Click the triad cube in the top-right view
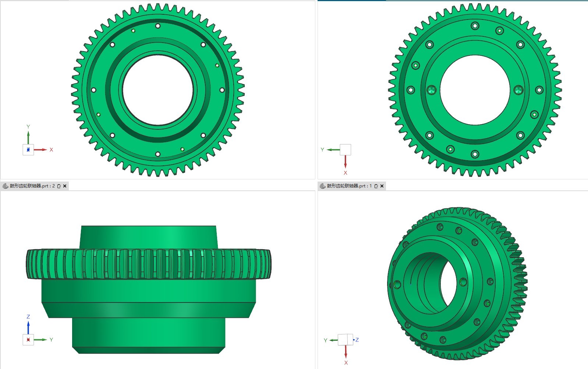Image resolution: width=588 pixels, height=369 pixels. [x=345, y=150]
